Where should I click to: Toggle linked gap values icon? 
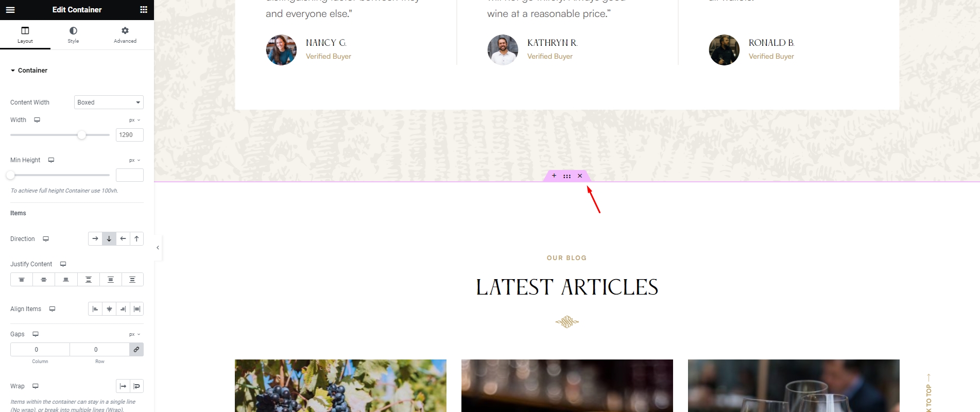click(136, 350)
